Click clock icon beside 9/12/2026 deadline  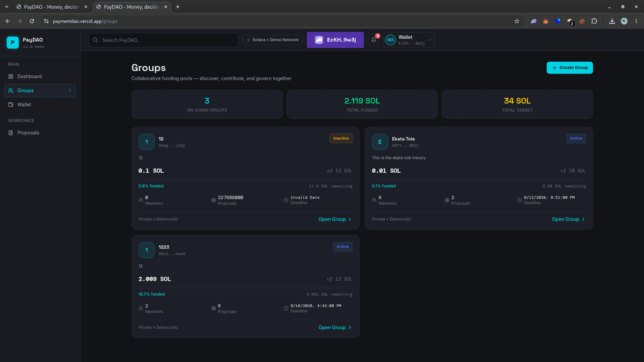click(x=519, y=200)
